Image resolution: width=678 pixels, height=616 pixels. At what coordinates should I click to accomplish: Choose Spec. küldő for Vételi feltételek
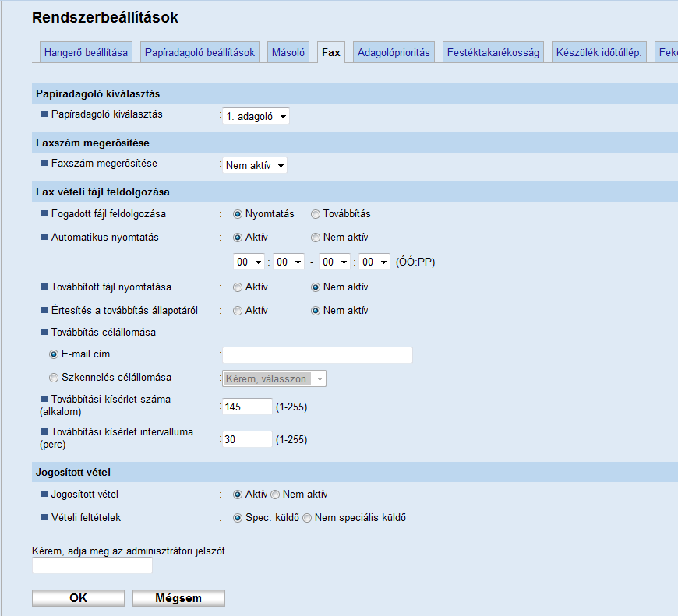click(238, 518)
